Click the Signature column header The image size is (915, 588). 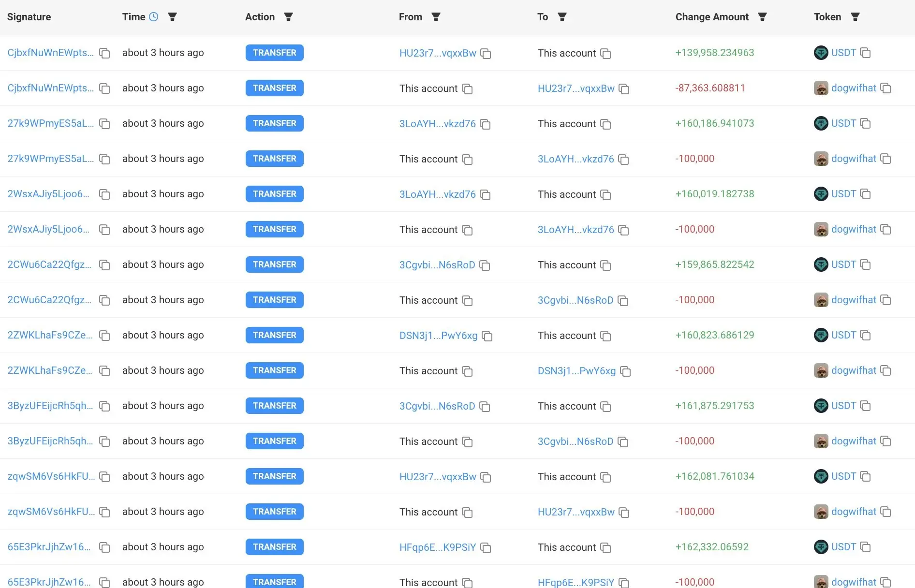(x=29, y=17)
